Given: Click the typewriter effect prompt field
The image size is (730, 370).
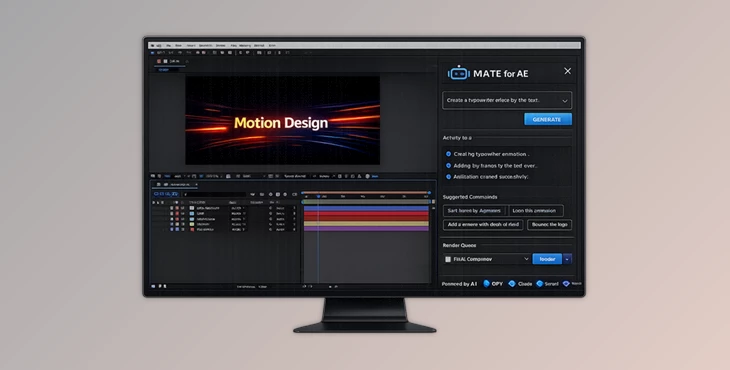Looking at the screenshot, I should [x=507, y=100].
